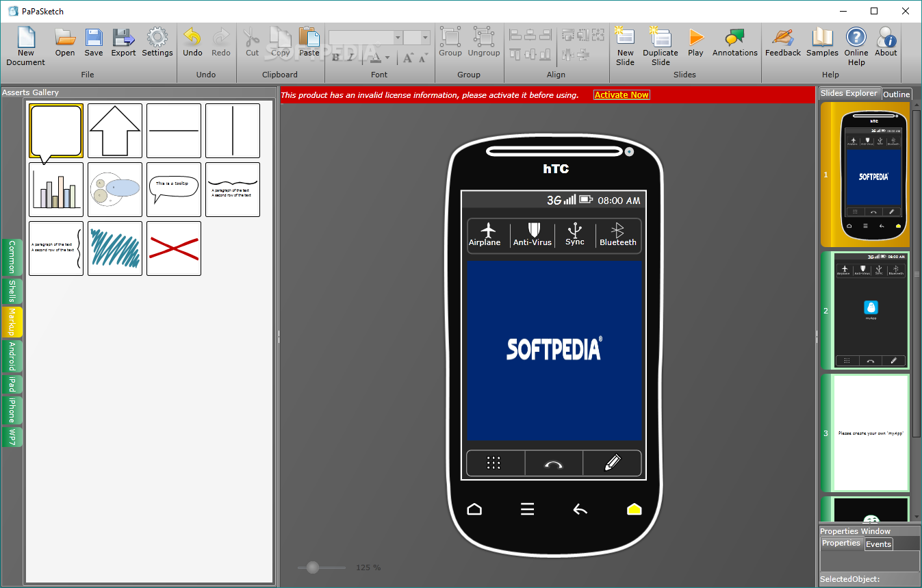
Task: Undo the last action
Action: click(x=192, y=42)
